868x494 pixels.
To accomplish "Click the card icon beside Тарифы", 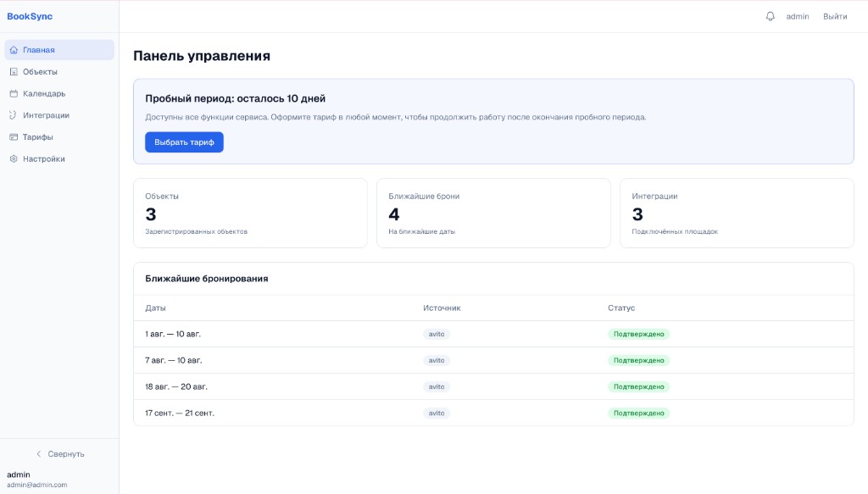I will [x=14, y=137].
